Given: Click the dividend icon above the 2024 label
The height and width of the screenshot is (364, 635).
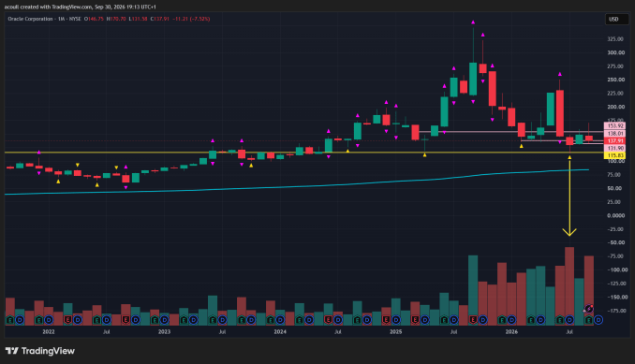Looking at the screenshot, I should 280,320.
